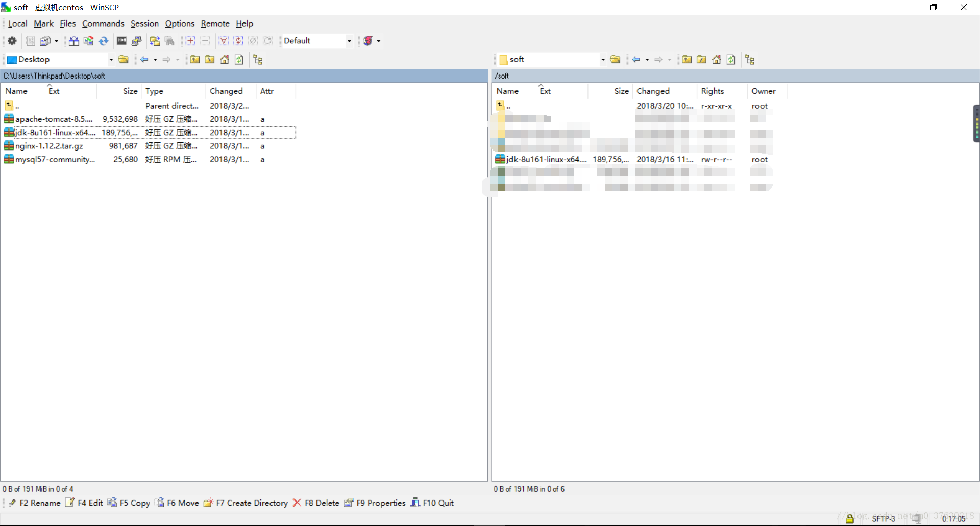980x526 pixels.
Task: Open the Mark menu
Action: click(43, 23)
